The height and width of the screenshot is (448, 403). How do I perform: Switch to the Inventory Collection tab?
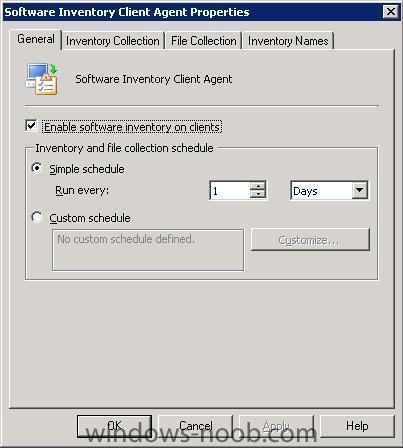click(113, 41)
